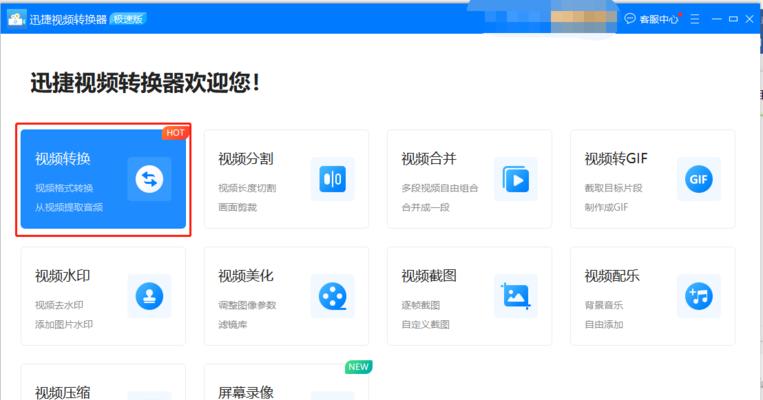Open the 视频美化 feature card
Viewport: 763px width, 400px height.
(287, 296)
